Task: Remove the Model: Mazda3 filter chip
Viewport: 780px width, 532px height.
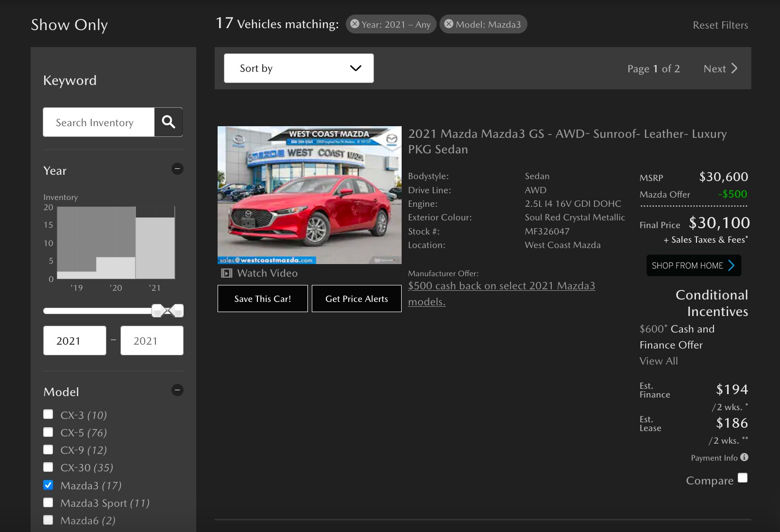Action: coord(449,24)
